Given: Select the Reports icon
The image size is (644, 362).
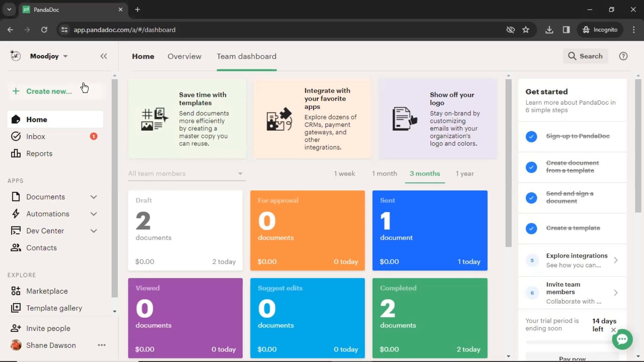Looking at the screenshot, I should (x=16, y=153).
